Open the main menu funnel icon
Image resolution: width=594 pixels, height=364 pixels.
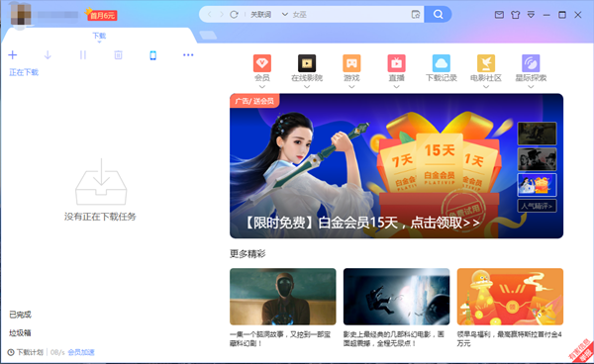(531, 15)
